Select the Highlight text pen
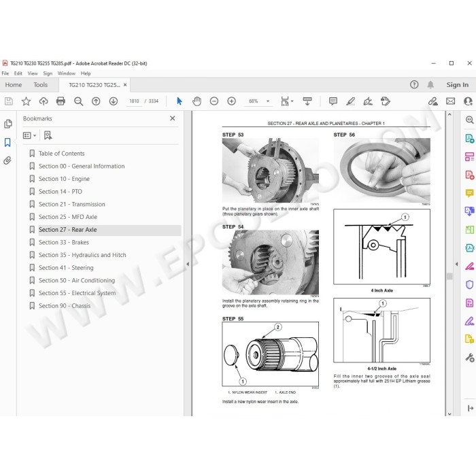The image size is (476, 476). pyautogui.click(x=351, y=101)
